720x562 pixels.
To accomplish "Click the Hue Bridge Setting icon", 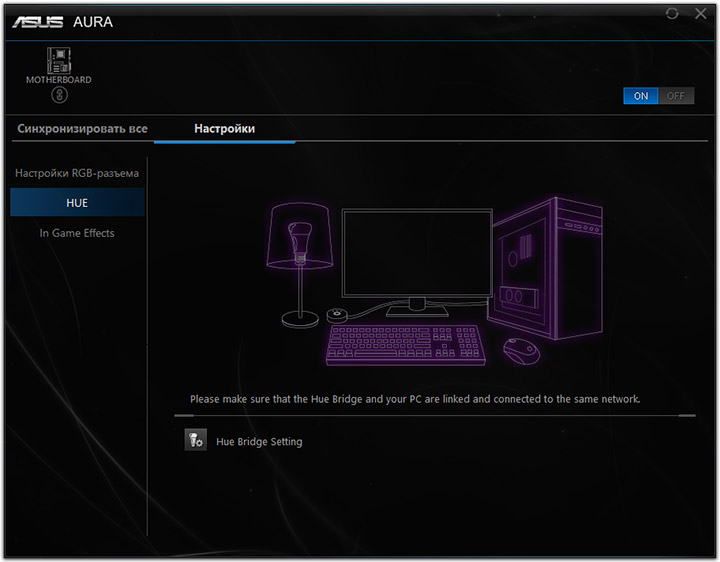I will click(x=196, y=440).
